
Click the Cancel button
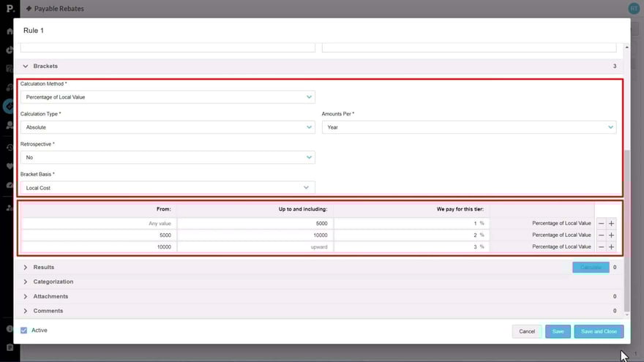tap(527, 331)
